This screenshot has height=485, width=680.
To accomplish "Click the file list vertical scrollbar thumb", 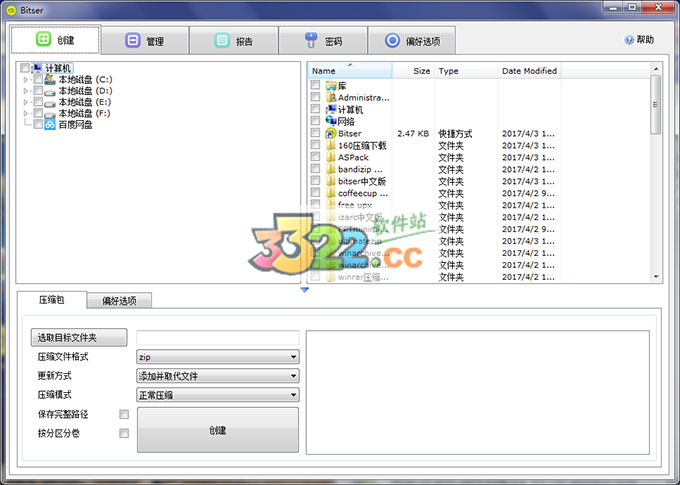I will [656, 105].
